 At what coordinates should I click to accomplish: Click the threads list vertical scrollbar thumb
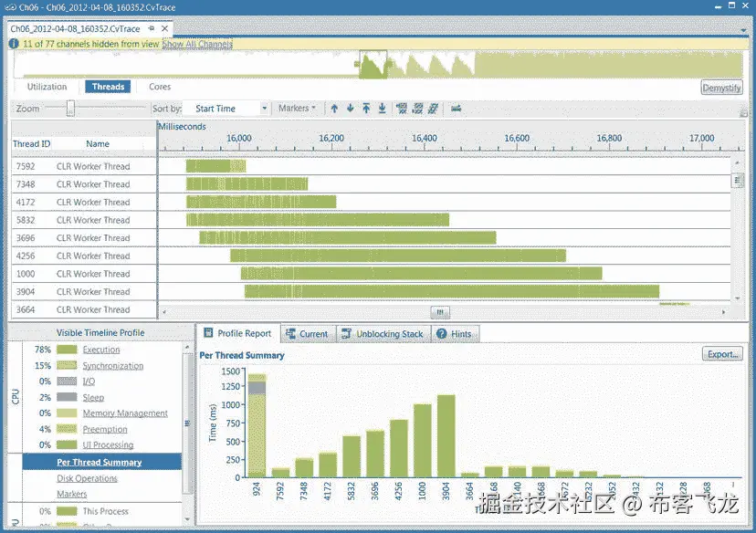pyautogui.click(x=737, y=181)
